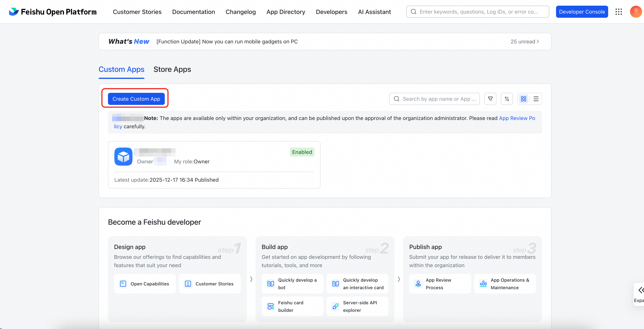Open the nine-dot apps grid menu
The height and width of the screenshot is (329, 644).
(619, 12)
